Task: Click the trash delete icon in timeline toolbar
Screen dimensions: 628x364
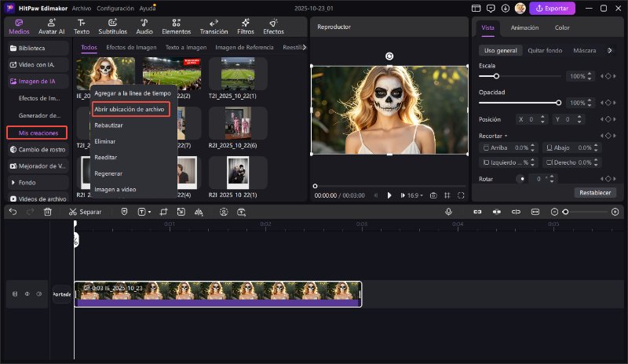Action: click(x=48, y=212)
